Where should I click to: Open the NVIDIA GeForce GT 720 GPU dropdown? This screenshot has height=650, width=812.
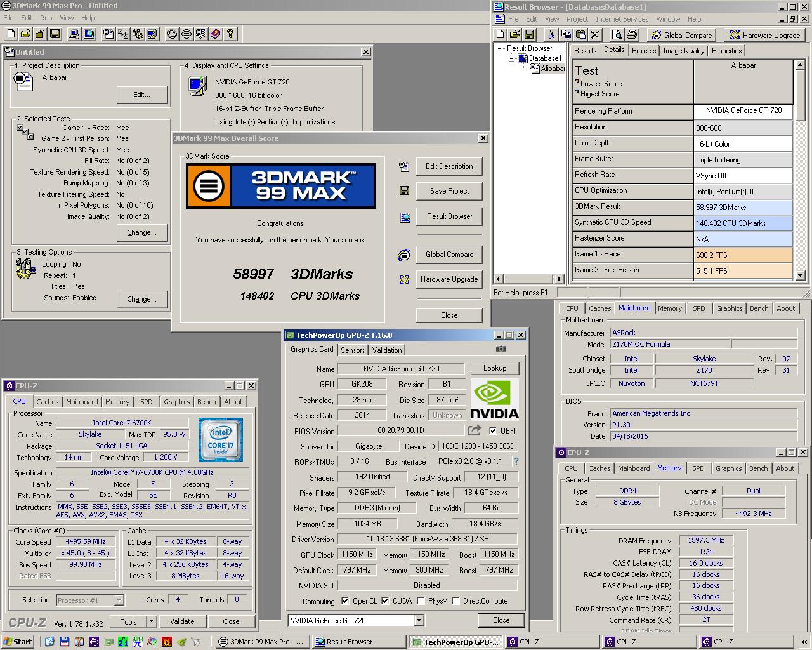[419, 620]
